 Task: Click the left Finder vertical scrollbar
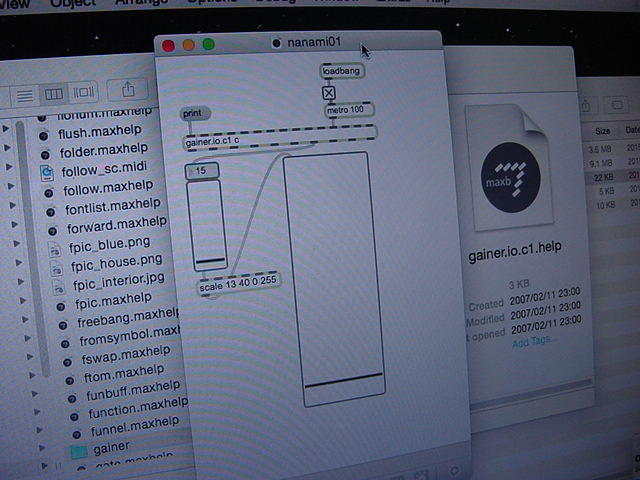coord(33,249)
